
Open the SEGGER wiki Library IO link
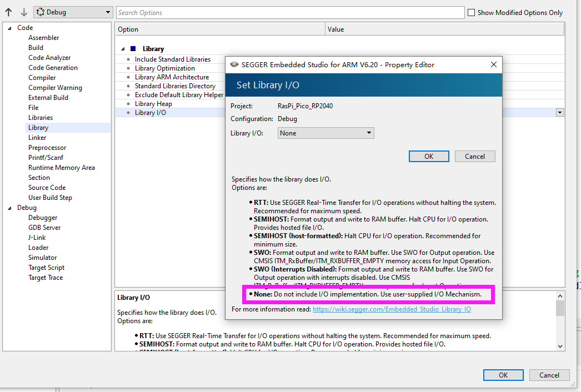click(392, 309)
